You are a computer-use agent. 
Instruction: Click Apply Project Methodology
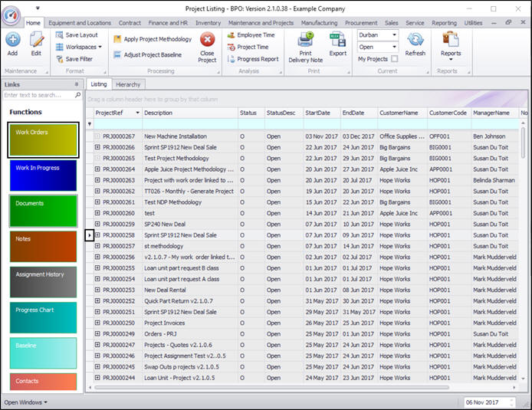click(x=152, y=39)
